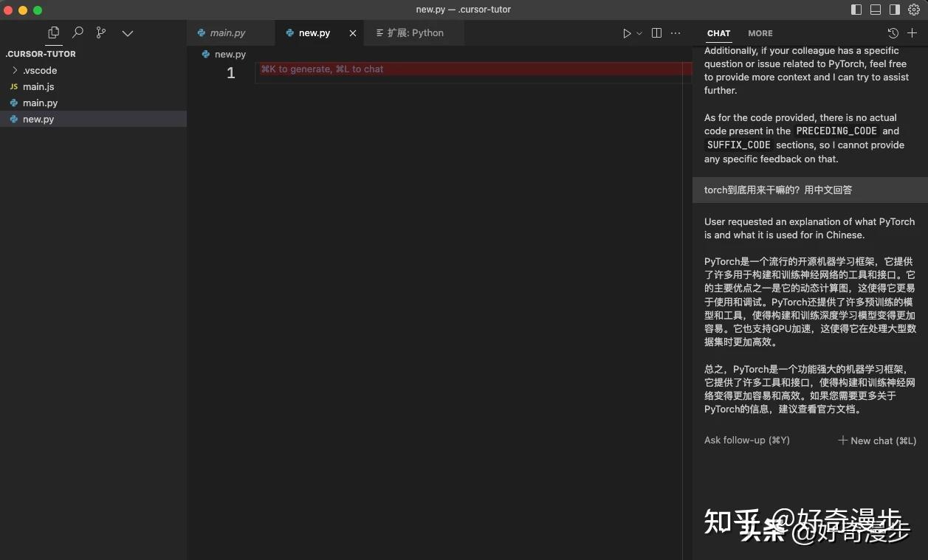This screenshot has width=928, height=560.
Task: Open the Explorer files view
Action: [53, 32]
